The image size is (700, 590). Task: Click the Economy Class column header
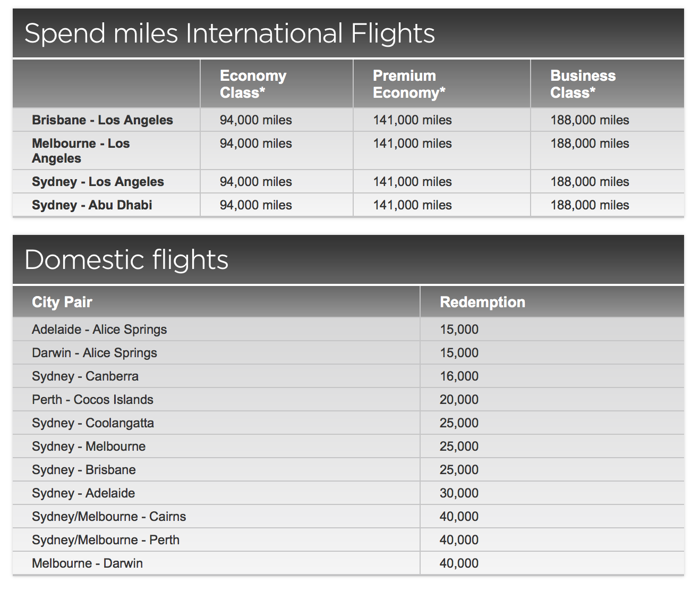253,84
